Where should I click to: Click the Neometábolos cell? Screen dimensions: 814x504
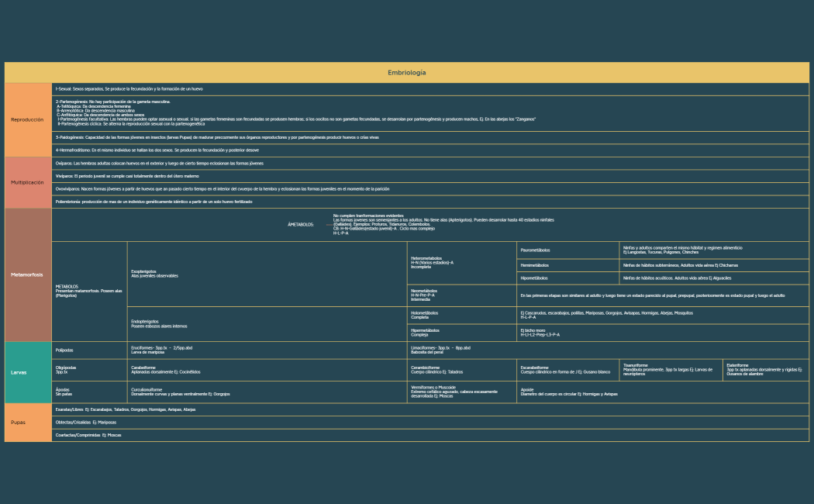point(462,295)
